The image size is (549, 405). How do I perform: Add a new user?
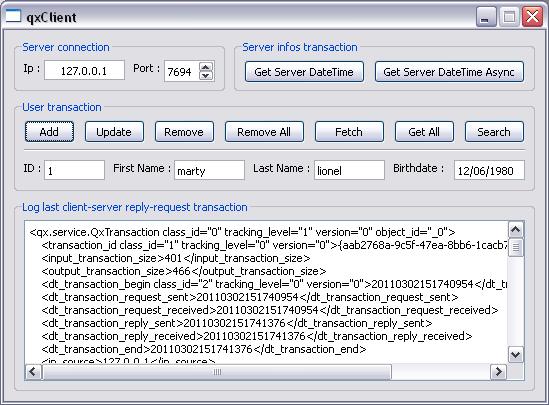coord(49,132)
